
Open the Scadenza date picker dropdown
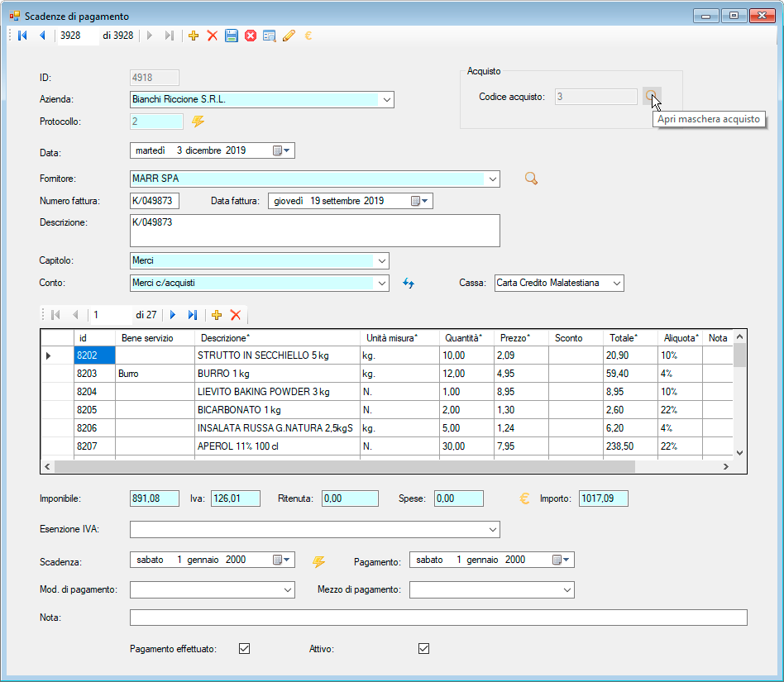(x=281, y=560)
